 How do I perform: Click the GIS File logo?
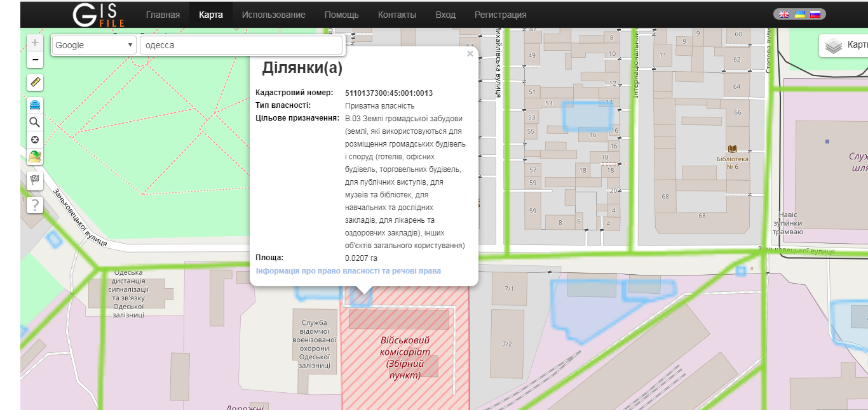pos(98,15)
